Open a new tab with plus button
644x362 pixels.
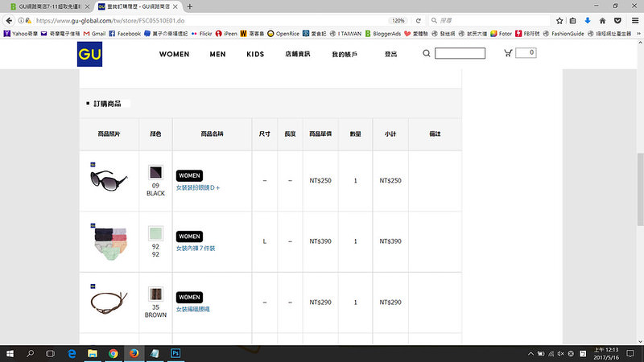[x=190, y=6]
